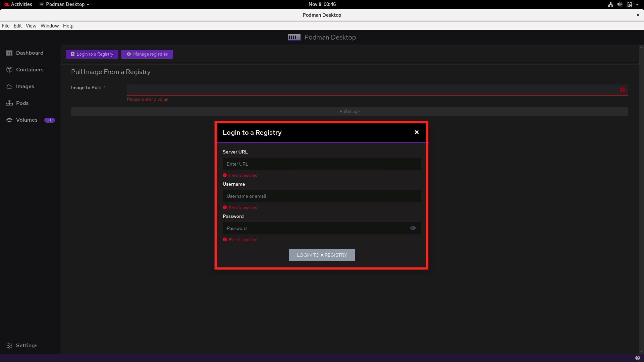Open the Dashboard sidebar icon
This screenshot has height=362, width=644.
click(x=9, y=53)
